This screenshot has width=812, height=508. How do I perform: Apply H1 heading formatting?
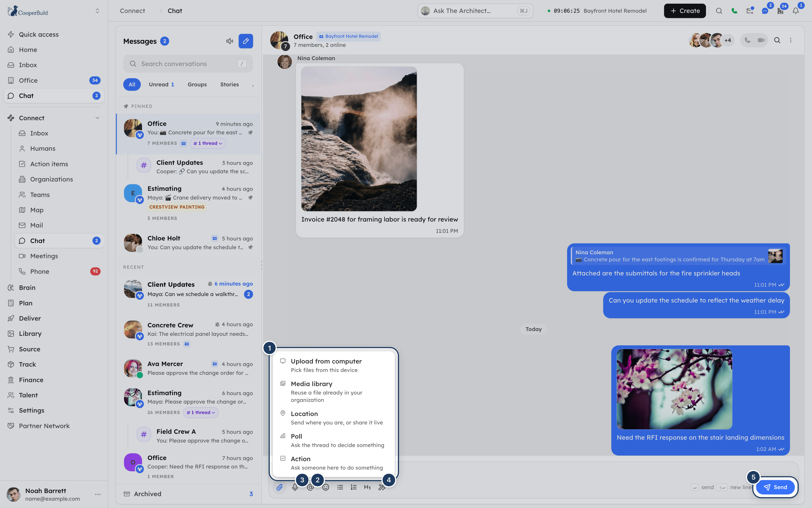coord(367,487)
